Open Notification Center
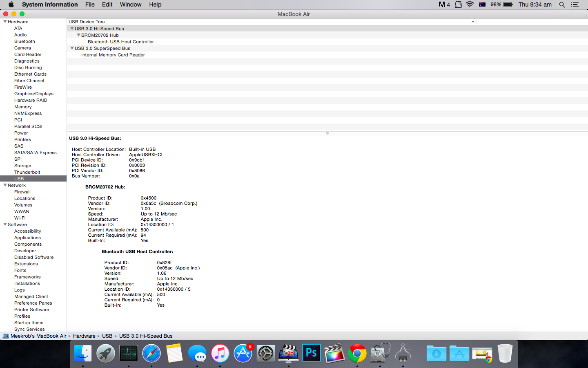Screen dimensions: 588x368 pyautogui.click(x=575, y=4)
